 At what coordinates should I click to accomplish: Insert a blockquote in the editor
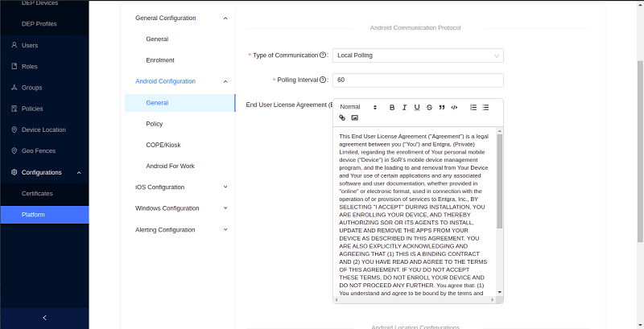pyautogui.click(x=442, y=107)
